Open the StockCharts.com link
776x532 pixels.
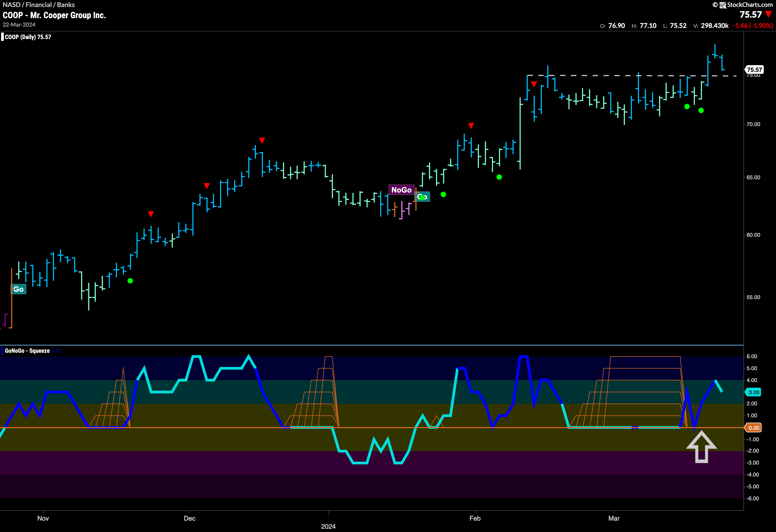tap(750, 5)
